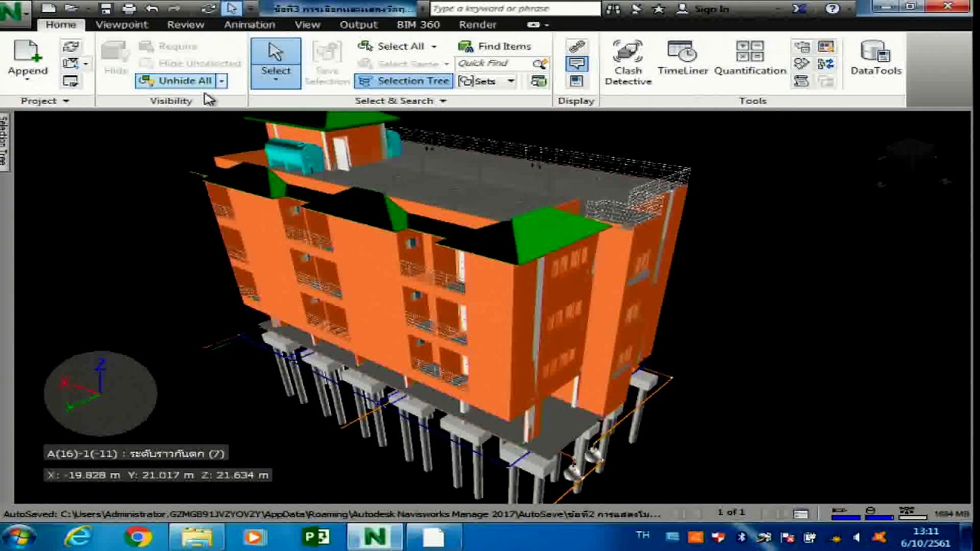The width and height of the screenshot is (980, 551).
Task: Click the Manage Sets icon beside Sets
Action: point(539,80)
